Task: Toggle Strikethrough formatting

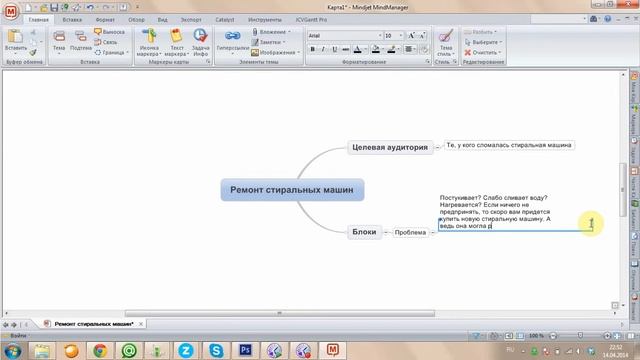Action: pyautogui.click(x=345, y=49)
